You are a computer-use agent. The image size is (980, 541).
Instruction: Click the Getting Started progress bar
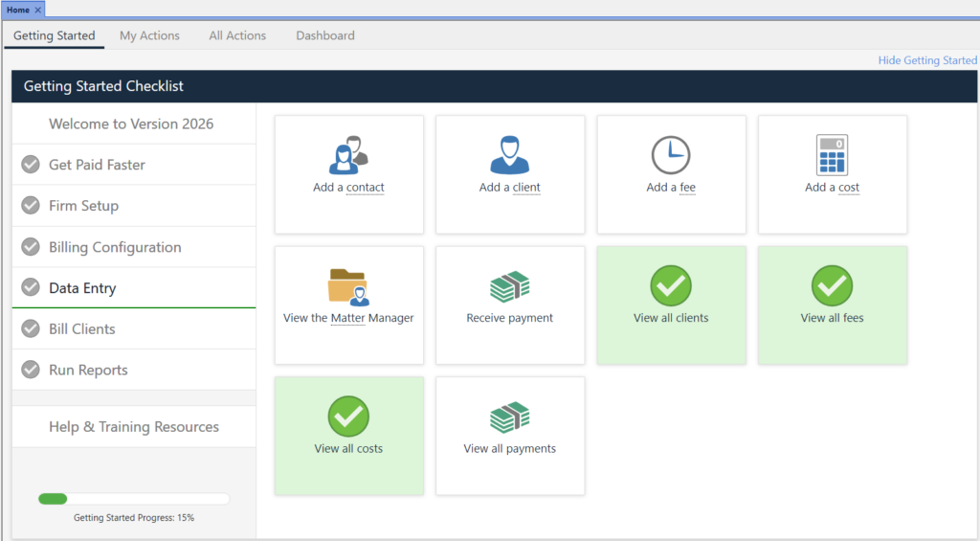[x=134, y=499]
